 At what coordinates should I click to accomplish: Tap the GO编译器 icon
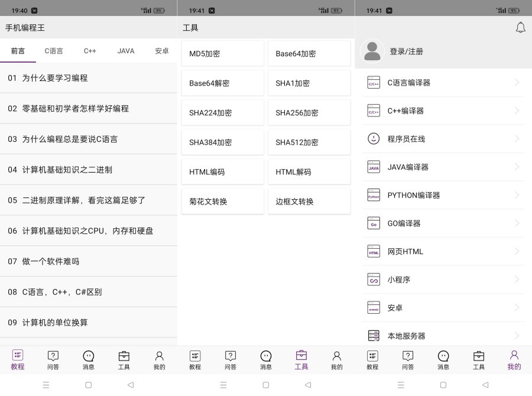[x=373, y=223]
